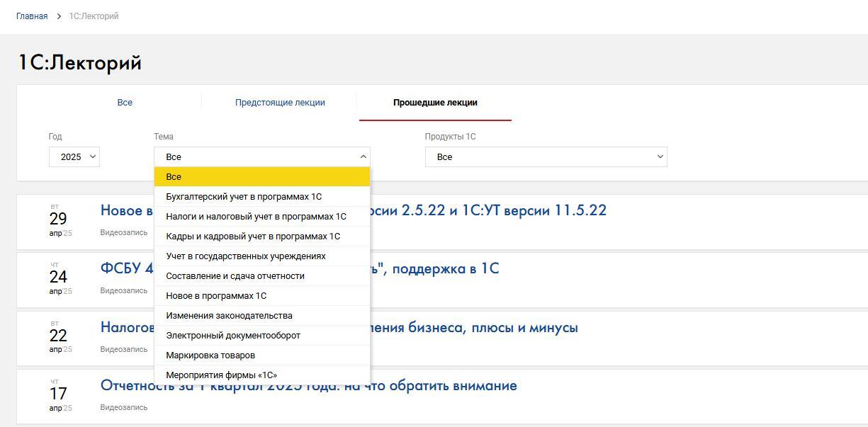Select the Прошедшие лекции tab
Image resolution: width=868 pixels, height=427 pixels.
(x=435, y=103)
